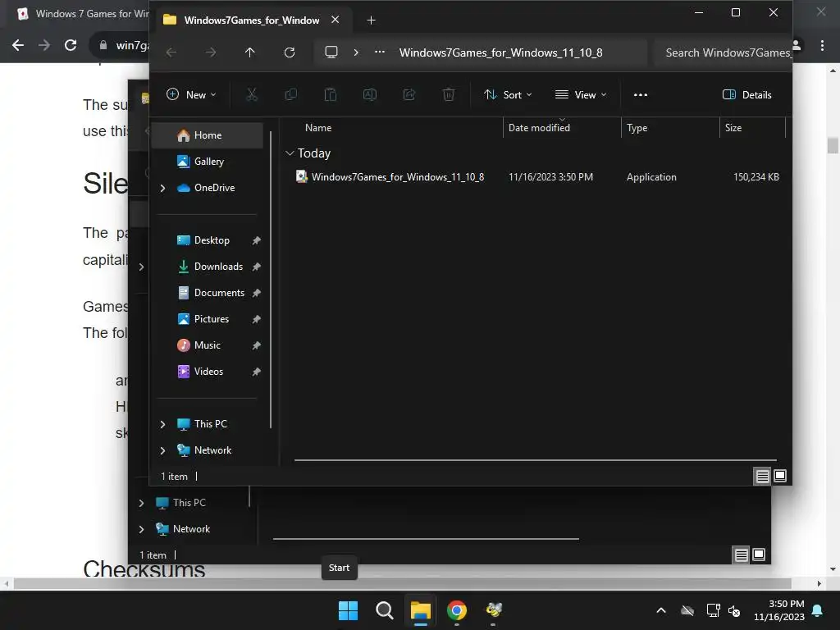
Task: Click the Paste clipboard icon in toolbar
Action: (331, 95)
